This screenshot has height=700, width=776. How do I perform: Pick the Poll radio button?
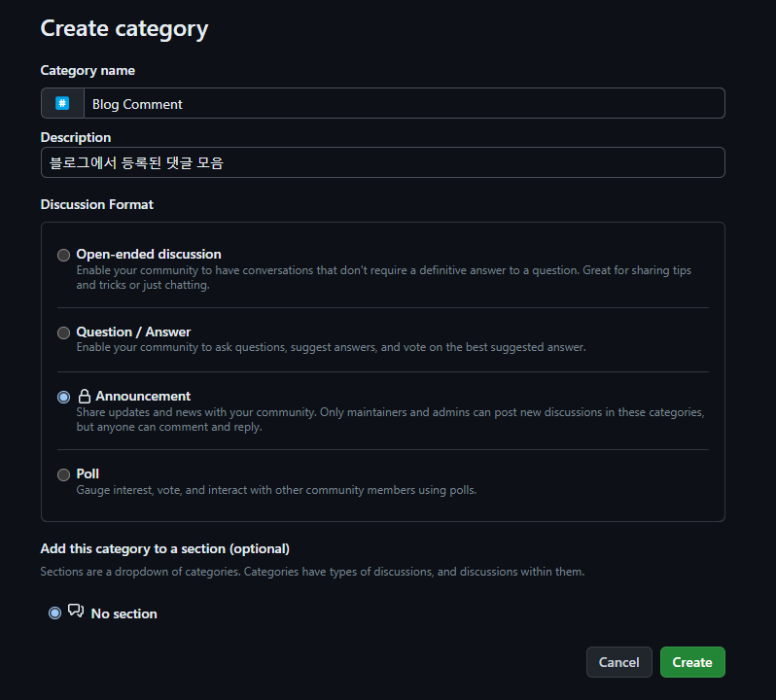(x=64, y=474)
